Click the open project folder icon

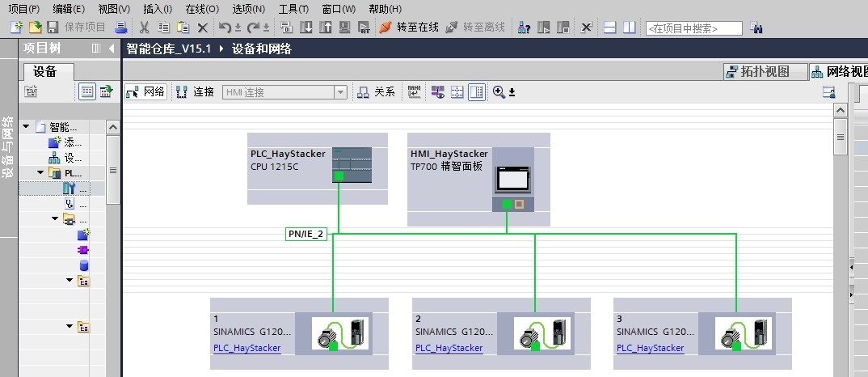pyautogui.click(x=35, y=28)
